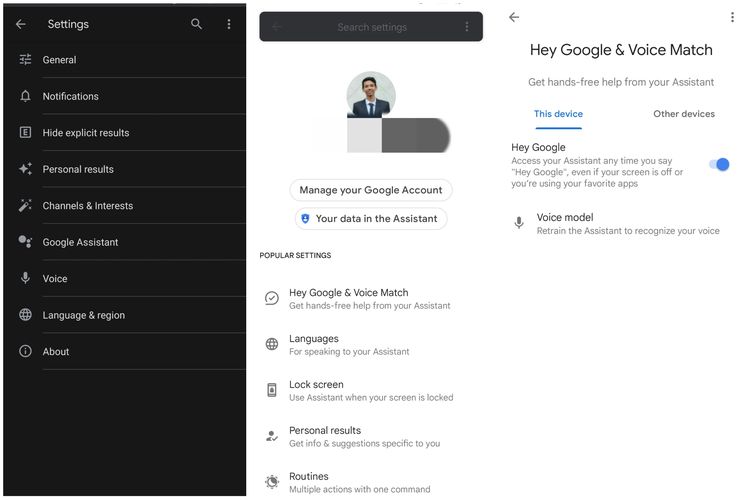Tap shield icon in Your data button
The height and width of the screenshot is (500, 750).
click(305, 219)
